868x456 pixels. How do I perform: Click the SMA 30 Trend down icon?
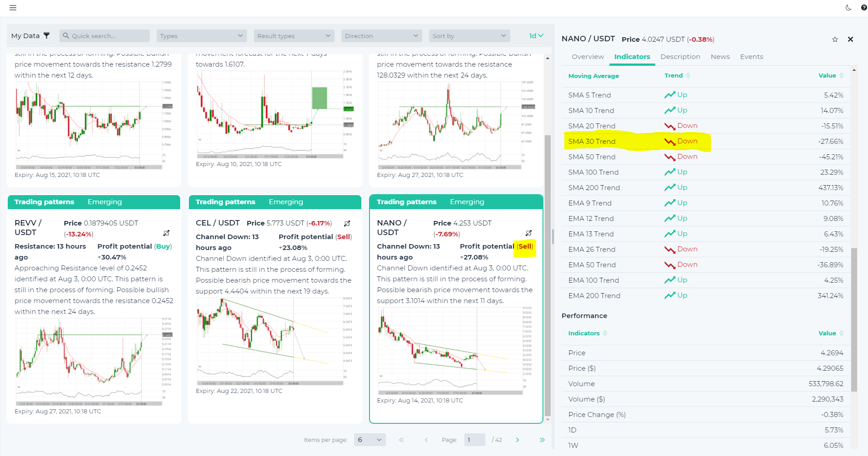point(670,141)
